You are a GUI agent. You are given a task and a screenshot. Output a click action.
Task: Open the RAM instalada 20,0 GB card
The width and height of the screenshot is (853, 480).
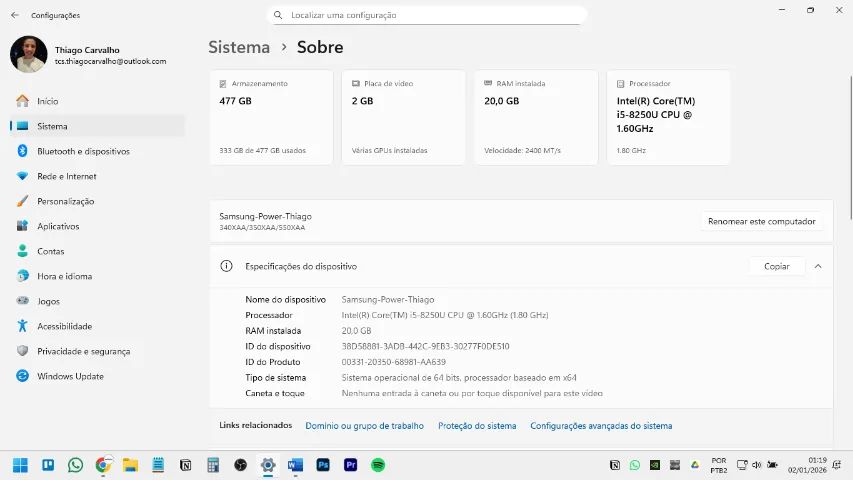[x=536, y=117]
